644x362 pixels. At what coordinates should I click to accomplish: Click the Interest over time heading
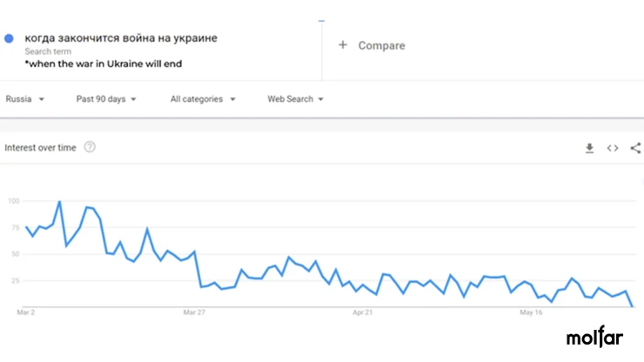[x=40, y=148]
